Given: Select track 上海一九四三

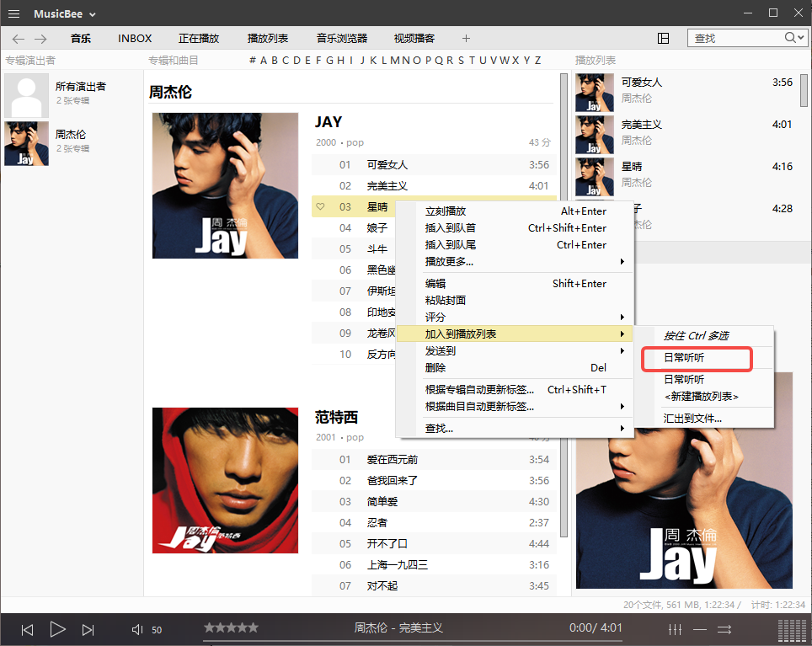Looking at the screenshot, I should [x=434, y=565].
